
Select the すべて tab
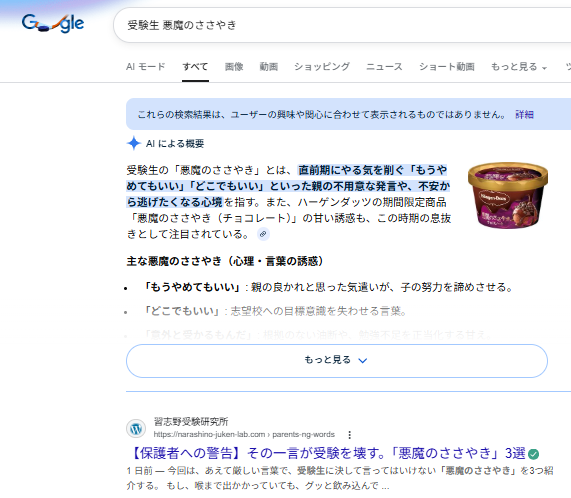point(195,67)
